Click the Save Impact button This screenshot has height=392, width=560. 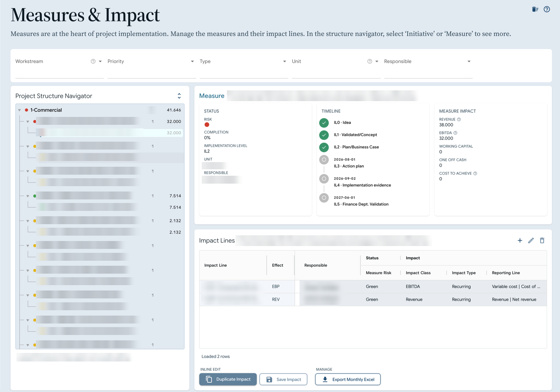point(283,379)
